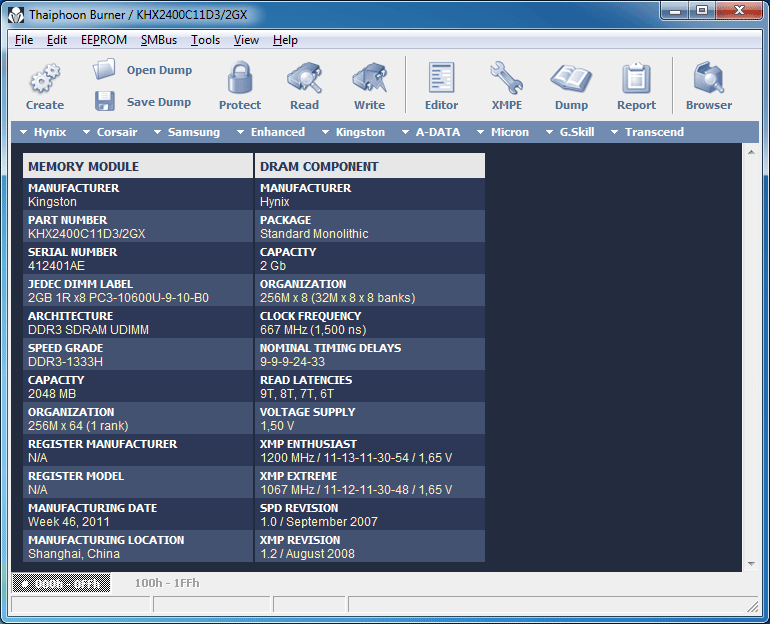Expand the G.Skill dropdown

point(570,132)
